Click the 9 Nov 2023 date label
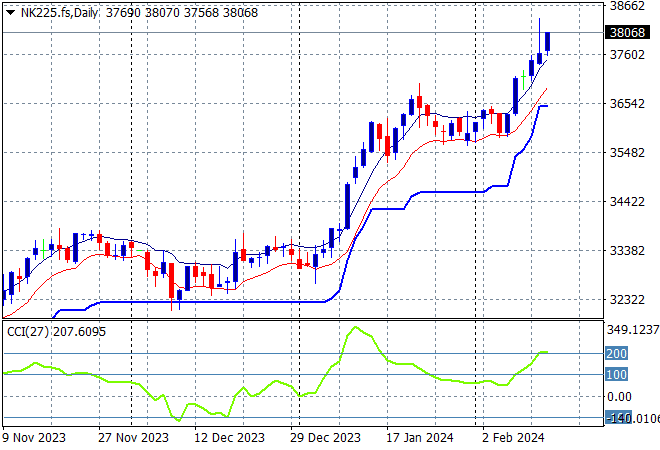 34,438
